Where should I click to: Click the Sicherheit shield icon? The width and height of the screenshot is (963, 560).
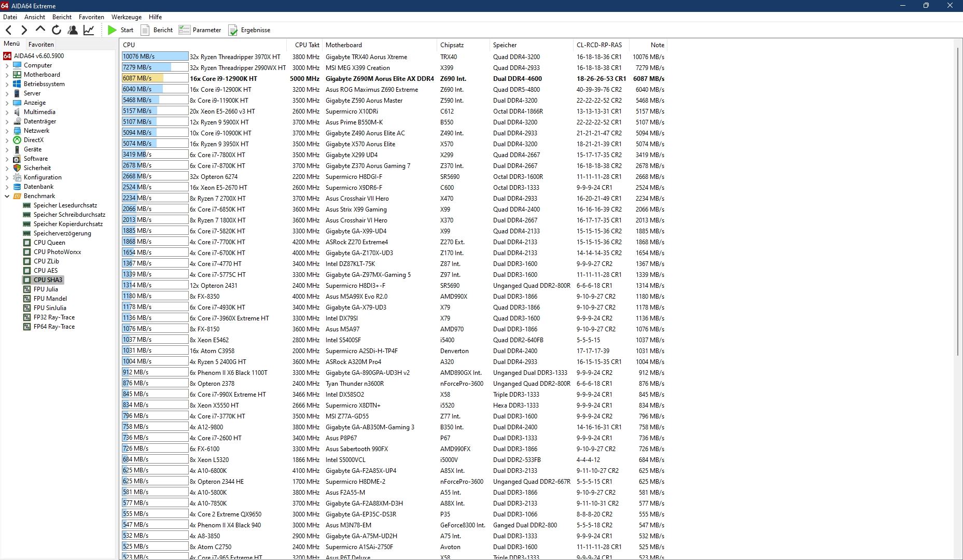click(17, 168)
